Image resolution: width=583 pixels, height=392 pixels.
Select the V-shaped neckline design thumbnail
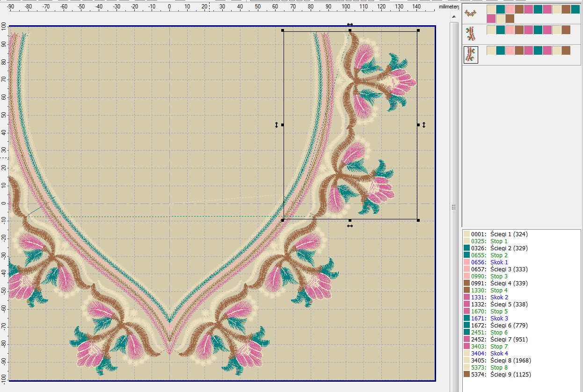click(470, 14)
